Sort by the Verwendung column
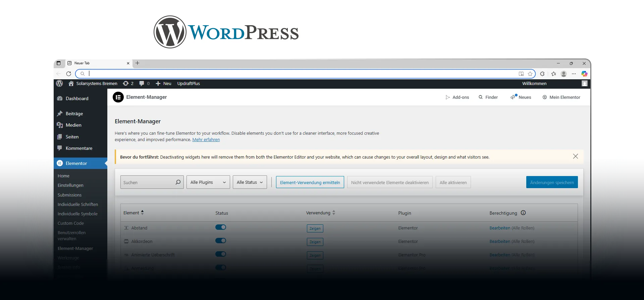This screenshot has height=300, width=644. (321, 213)
